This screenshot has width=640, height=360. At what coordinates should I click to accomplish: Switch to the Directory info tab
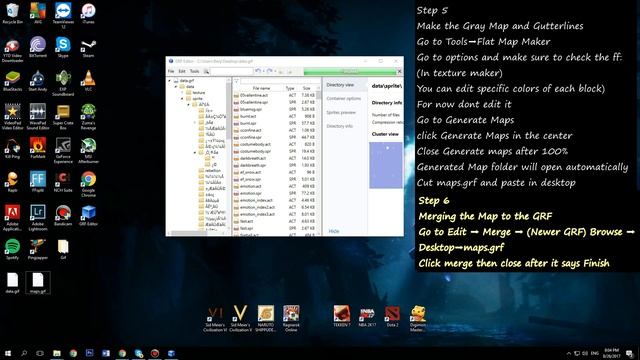point(340,126)
